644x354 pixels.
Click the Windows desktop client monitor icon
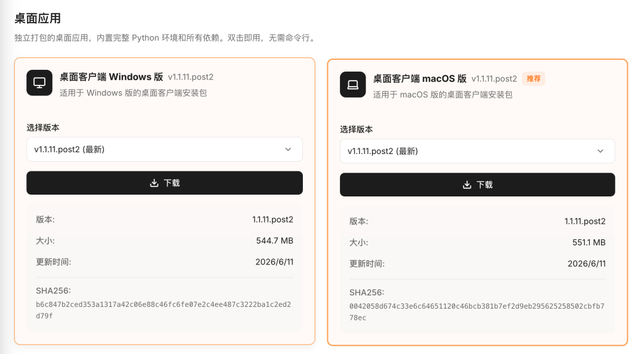click(x=39, y=82)
